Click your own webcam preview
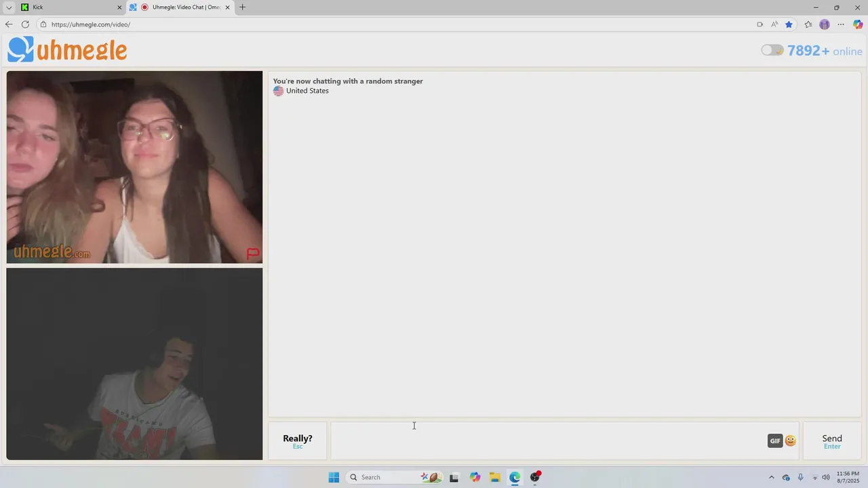The image size is (868, 488). (134, 364)
